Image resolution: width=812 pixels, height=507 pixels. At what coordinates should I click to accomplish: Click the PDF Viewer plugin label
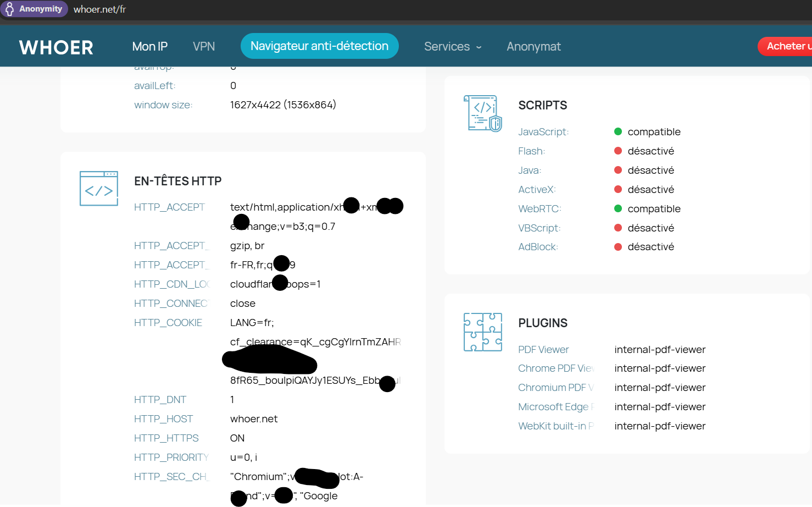click(x=543, y=350)
